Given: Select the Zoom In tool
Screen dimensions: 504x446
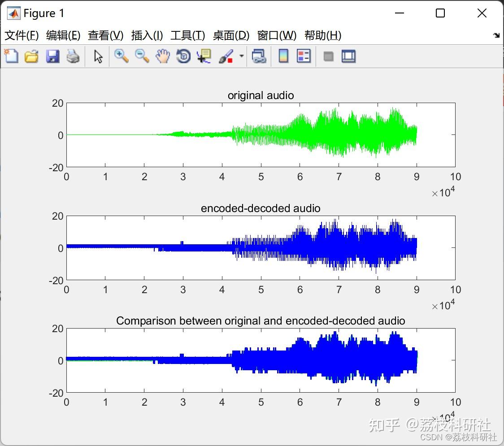Looking at the screenshot, I should [x=121, y=56].
